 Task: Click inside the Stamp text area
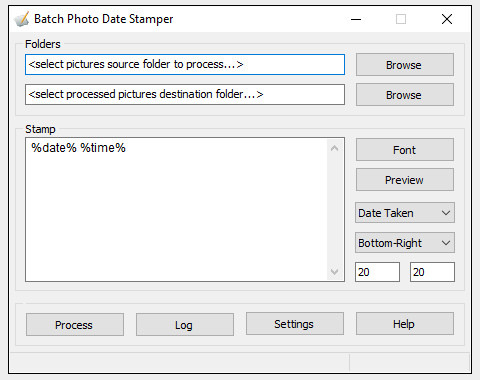coord(177,210)
